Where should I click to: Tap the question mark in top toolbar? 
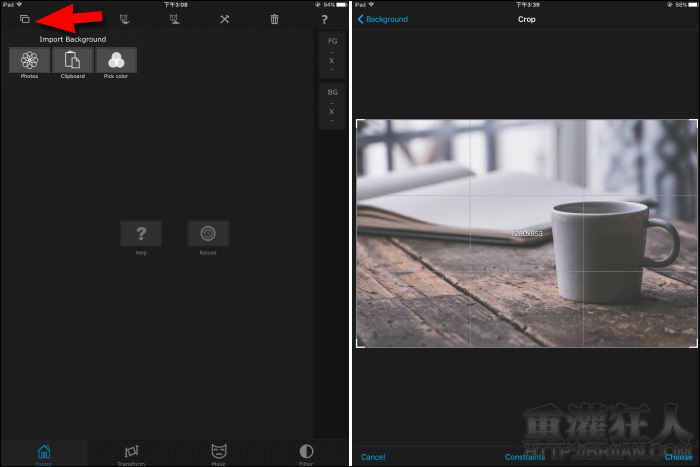324,19
